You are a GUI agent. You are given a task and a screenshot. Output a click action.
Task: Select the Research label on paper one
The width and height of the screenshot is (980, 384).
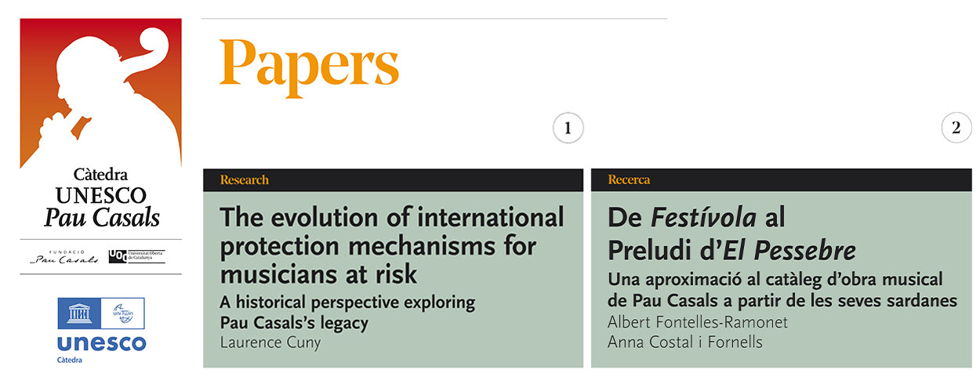(x=245, y=180)
